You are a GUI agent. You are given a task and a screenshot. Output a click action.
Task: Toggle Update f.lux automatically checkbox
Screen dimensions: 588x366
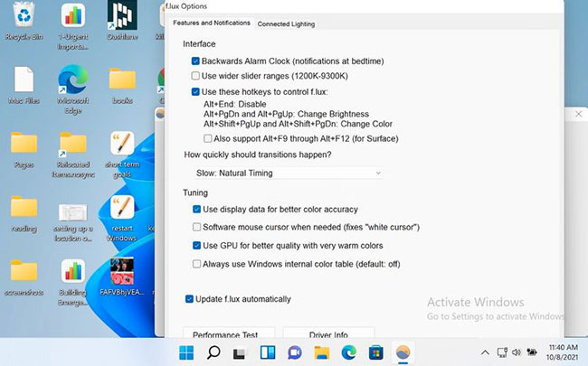click(189, 299)
